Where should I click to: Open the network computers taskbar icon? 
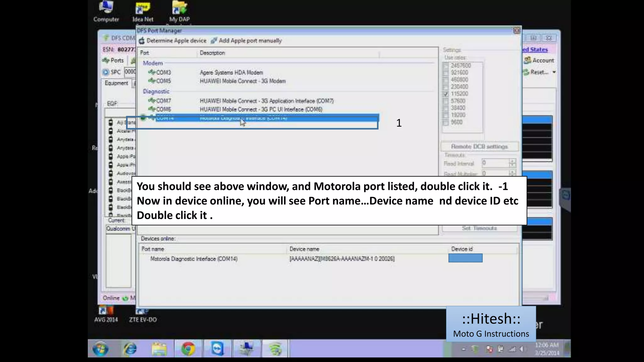coord(247,349)
